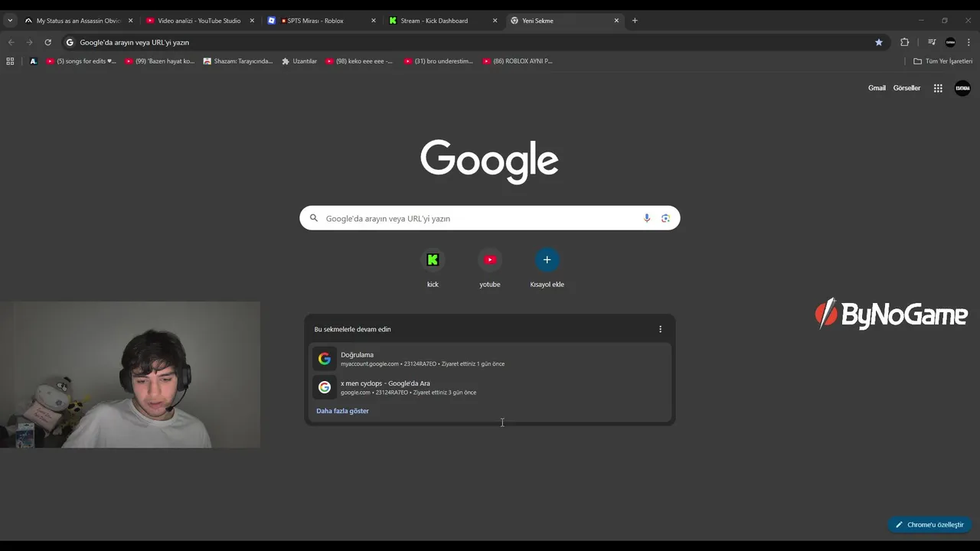The image size is (980, 551).
Task: Select the Yeni Sekme tab
Action: pos(565,21)
